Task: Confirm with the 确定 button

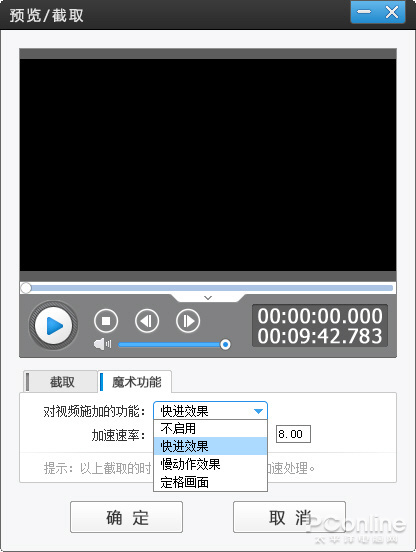Action: 126,517
